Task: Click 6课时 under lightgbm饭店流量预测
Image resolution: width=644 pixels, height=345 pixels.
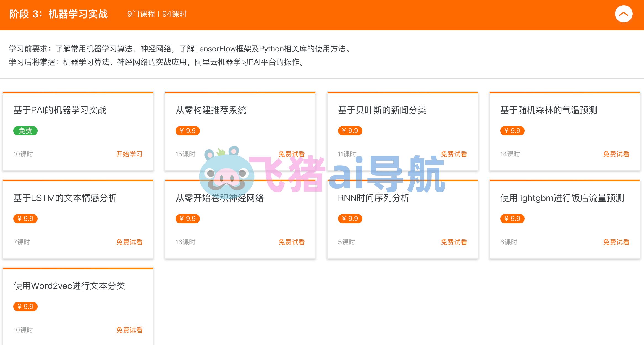Action: click(509, 242)
